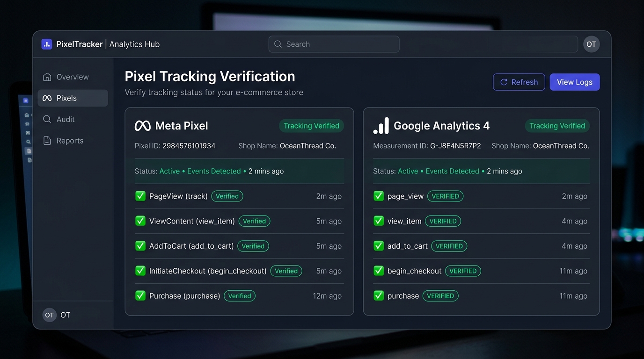Click Google Analytics status Active line
Viewport: 644px width, 359px height.
coord(481,171)
